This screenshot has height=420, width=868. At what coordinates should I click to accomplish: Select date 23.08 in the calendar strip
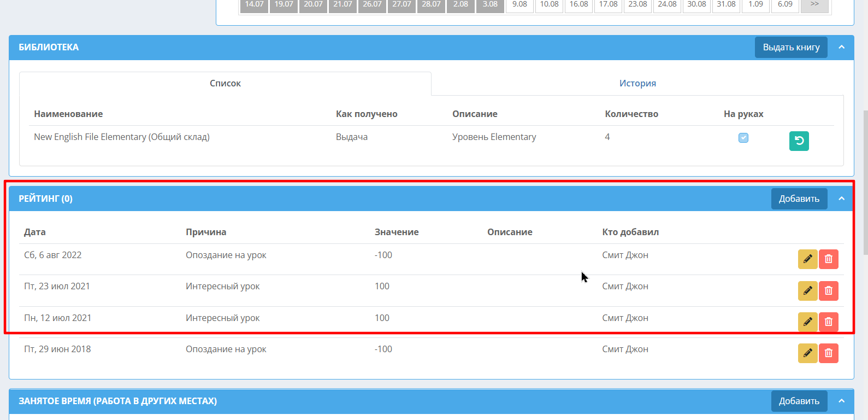638,5
